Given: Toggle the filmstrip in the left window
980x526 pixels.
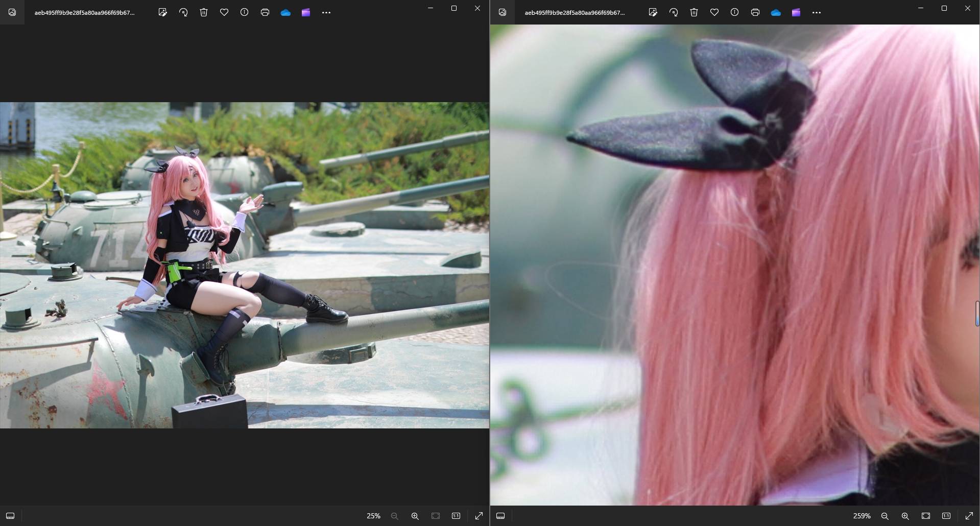Looking at the screenshot, I should click(10, 516).
